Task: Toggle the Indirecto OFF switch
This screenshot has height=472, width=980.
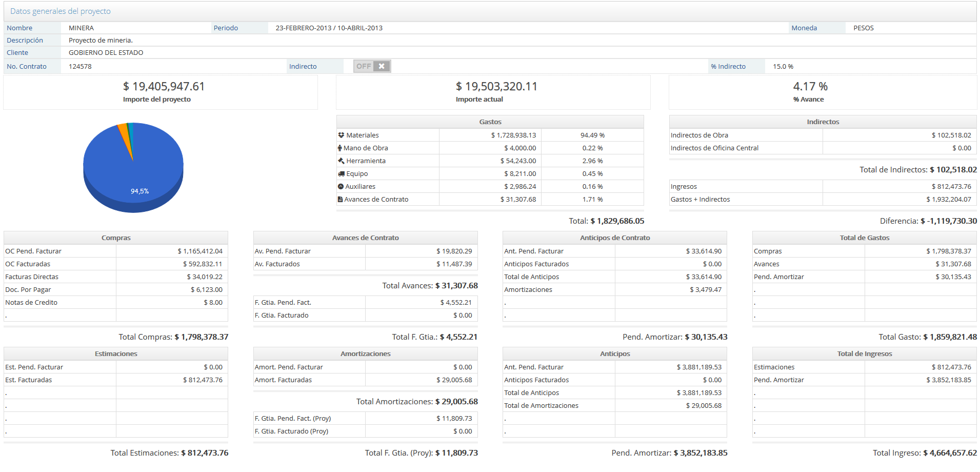Action: [x=372, y=66]
